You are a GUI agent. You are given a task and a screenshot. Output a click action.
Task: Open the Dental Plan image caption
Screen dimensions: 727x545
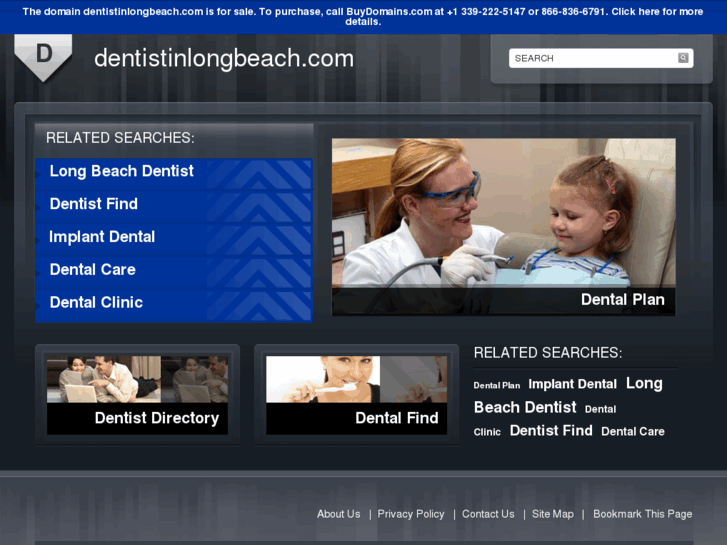click(623, 300)
